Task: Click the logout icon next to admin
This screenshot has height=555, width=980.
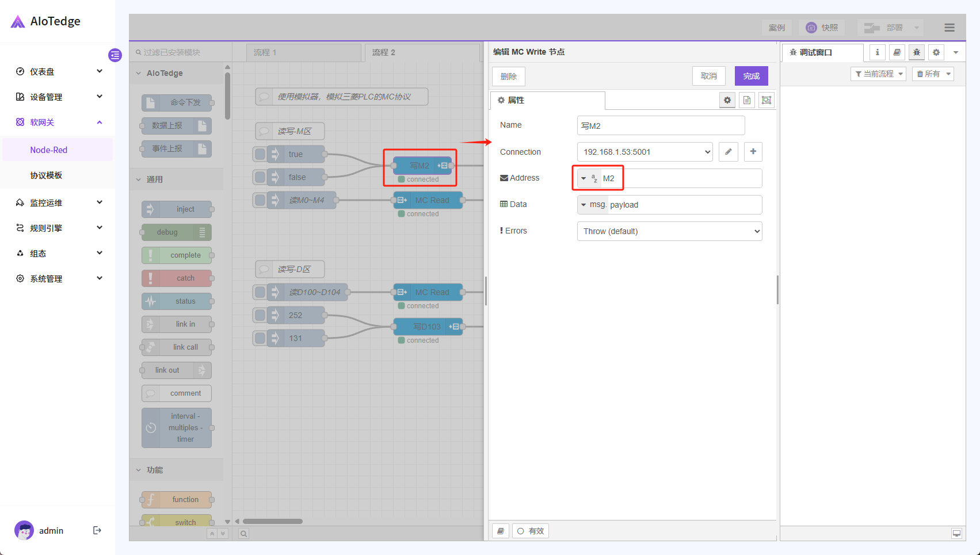Action: click(x=97, y=530)
